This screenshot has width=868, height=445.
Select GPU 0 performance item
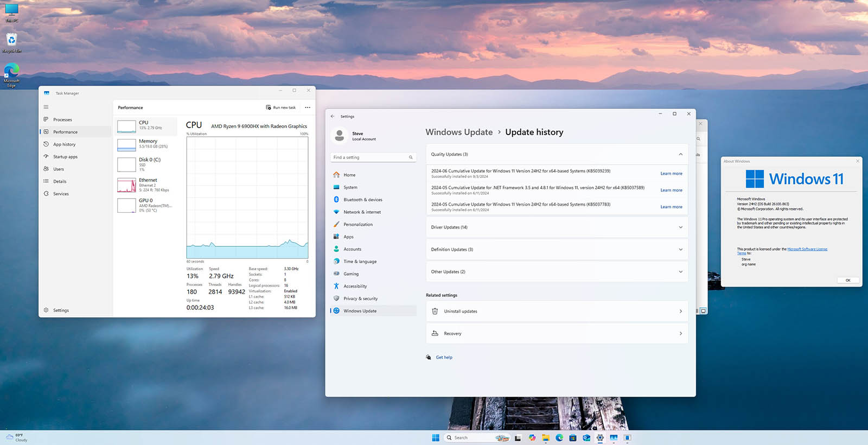[x=146, y=205]
